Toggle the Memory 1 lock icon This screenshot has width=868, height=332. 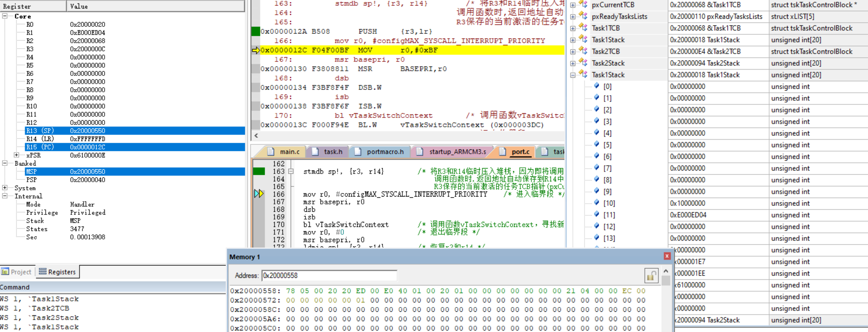coord(651,276)
